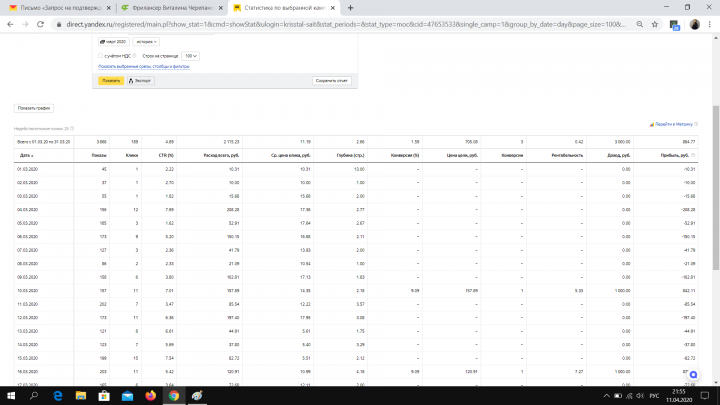Open the paint app taskbar icon
Image resolution: width=720 pixels, height=405 pixels.
[197, 395]
